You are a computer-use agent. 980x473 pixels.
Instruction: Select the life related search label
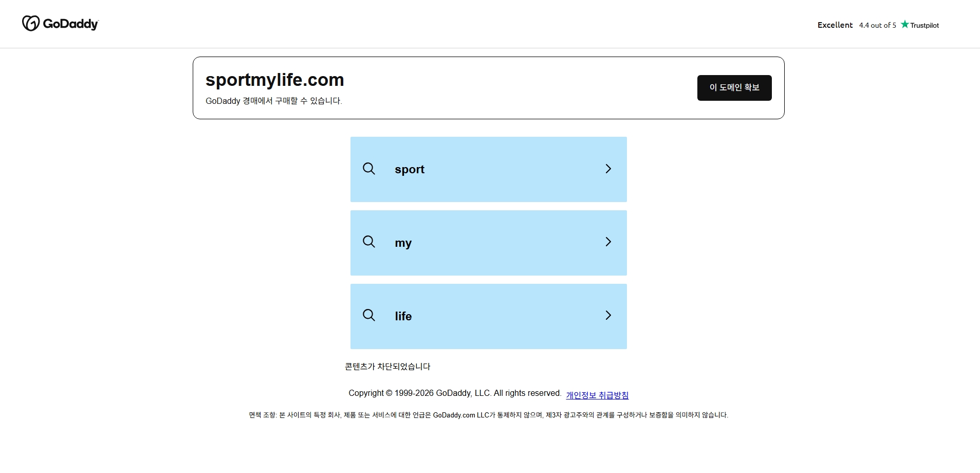coord(403,316)
